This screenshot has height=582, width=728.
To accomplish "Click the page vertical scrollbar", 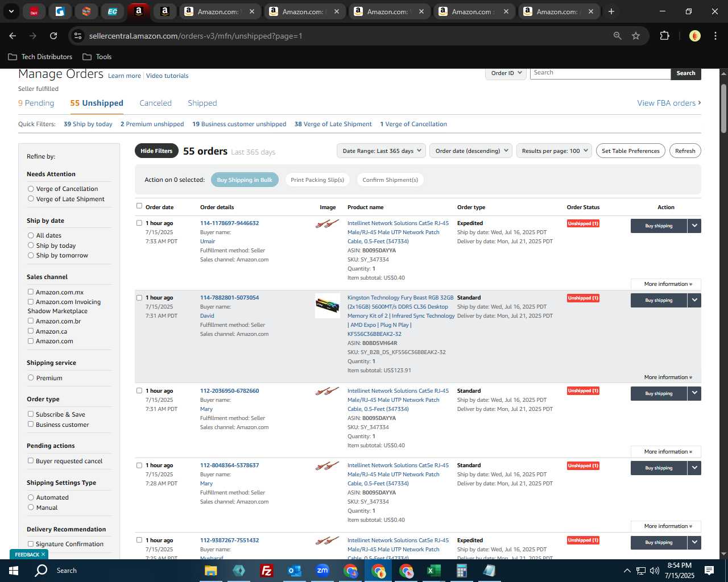I will click(723, 108).
